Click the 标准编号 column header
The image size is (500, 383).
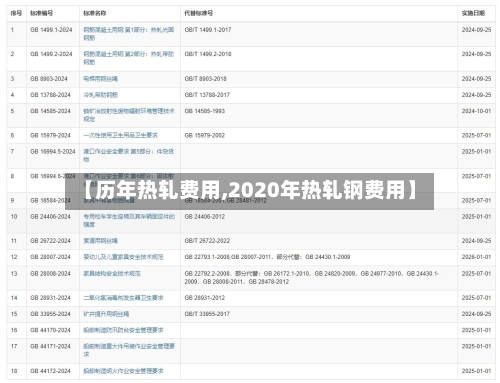coord(41,13)
